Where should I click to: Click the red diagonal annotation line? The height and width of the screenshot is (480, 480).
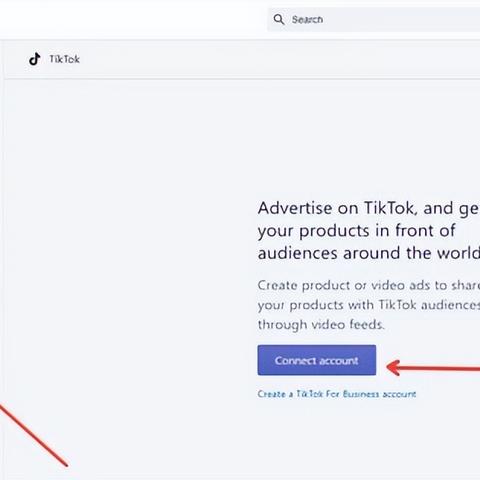tap(33, 435)
